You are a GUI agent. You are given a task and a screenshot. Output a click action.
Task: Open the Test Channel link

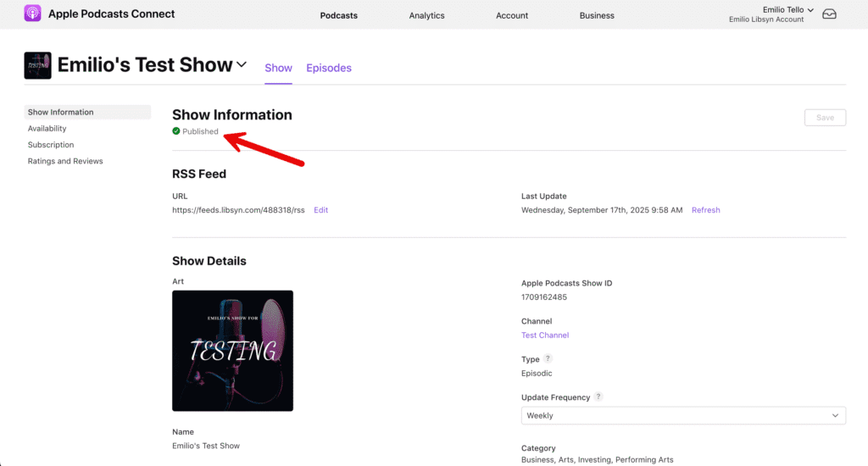point(545,336)
